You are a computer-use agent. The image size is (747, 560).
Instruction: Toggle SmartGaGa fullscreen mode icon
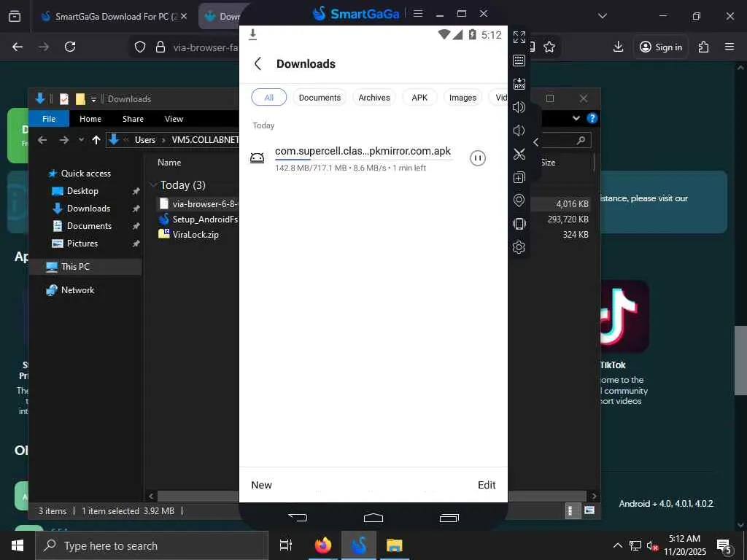pyautogui.click(x=519, y=37)
